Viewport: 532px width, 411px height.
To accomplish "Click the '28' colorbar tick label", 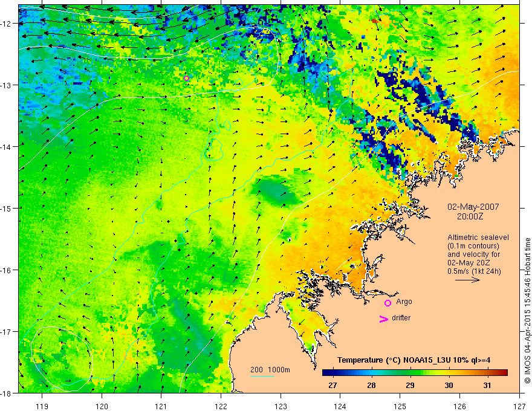I will (372, 385).
